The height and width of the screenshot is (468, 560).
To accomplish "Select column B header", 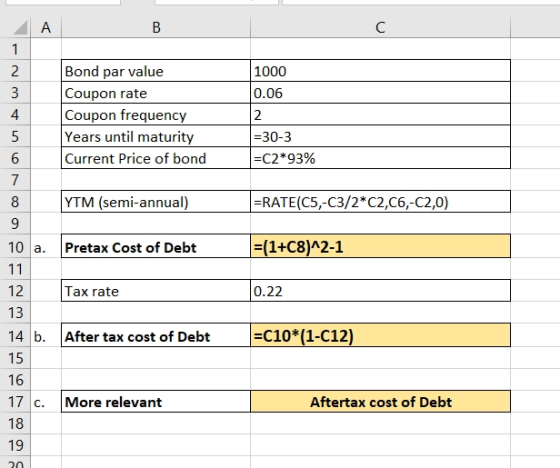I will pyautogui.click(x=156, y=28).
